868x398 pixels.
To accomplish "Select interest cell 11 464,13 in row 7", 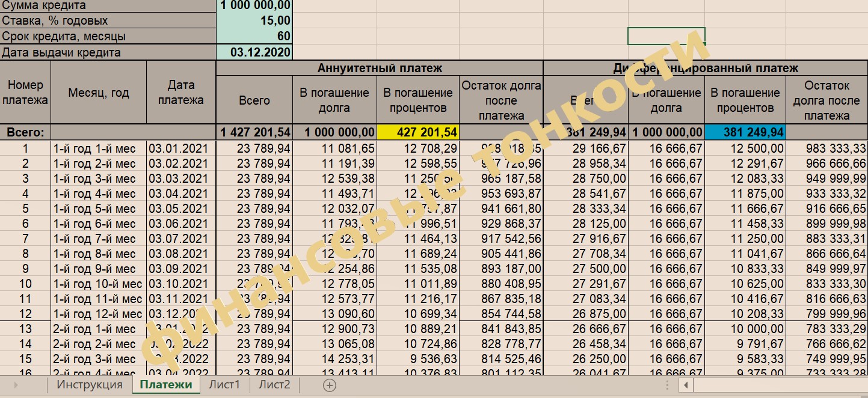I will tap(418, 239).
